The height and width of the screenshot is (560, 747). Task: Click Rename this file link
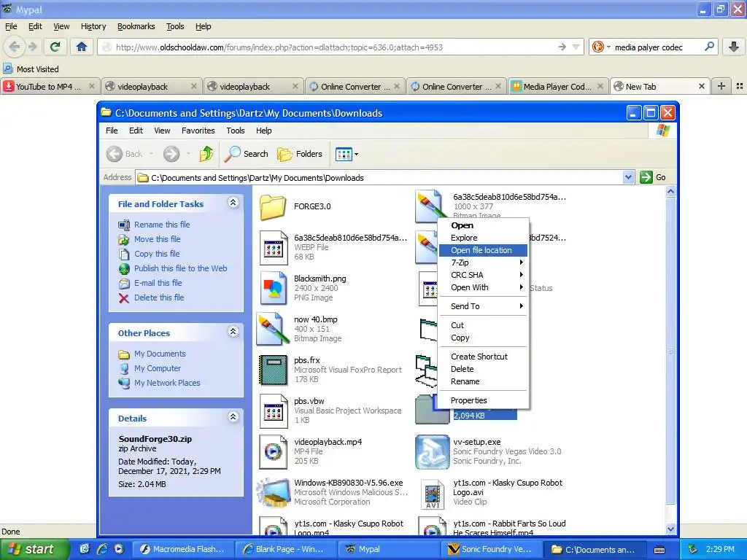pos(161,225)
